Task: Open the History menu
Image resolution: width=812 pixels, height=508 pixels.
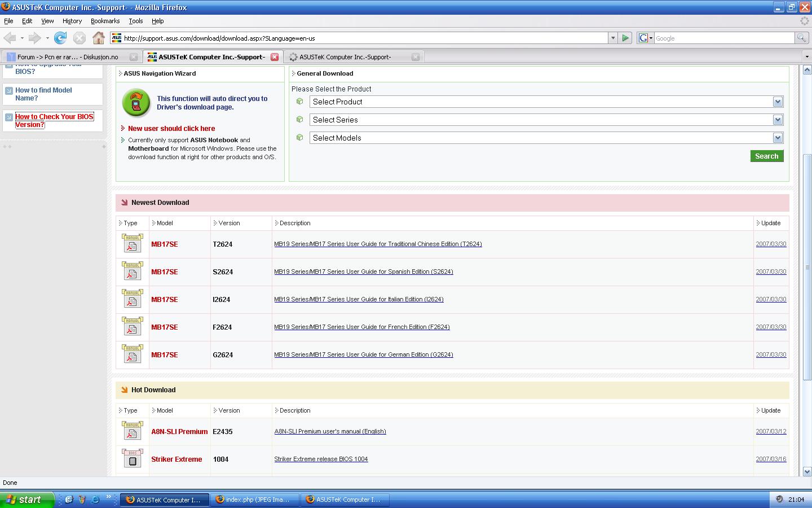Action: 72,21
